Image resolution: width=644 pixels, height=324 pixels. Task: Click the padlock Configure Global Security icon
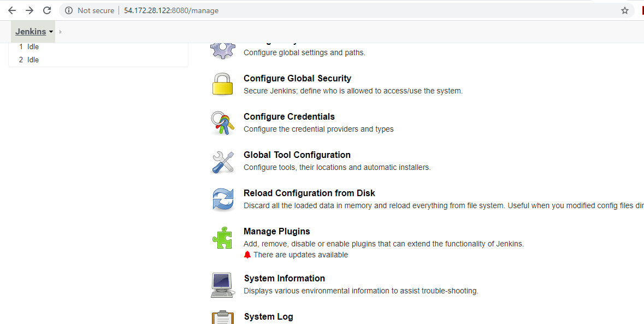pos(222,85)
